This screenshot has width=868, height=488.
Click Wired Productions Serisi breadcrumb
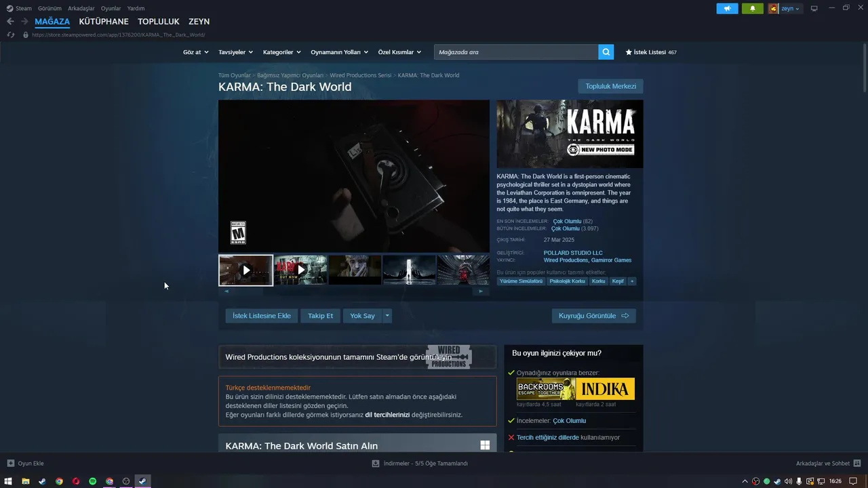coord(361,75)
